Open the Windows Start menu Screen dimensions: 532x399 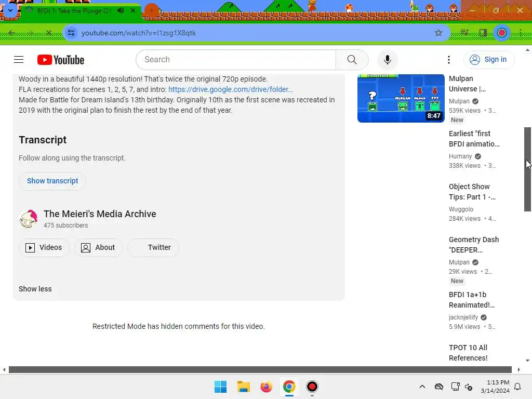pyautogui.click(x=220, y=387)
